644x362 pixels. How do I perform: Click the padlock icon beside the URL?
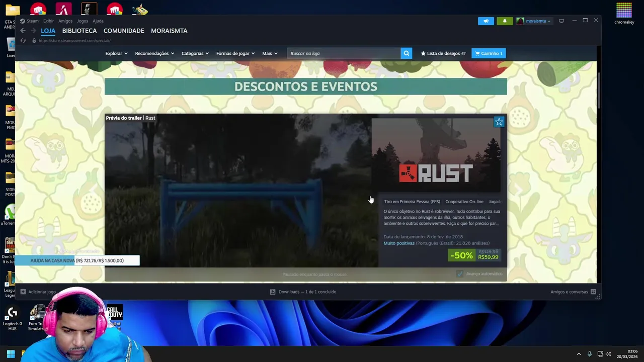point(34,40)
